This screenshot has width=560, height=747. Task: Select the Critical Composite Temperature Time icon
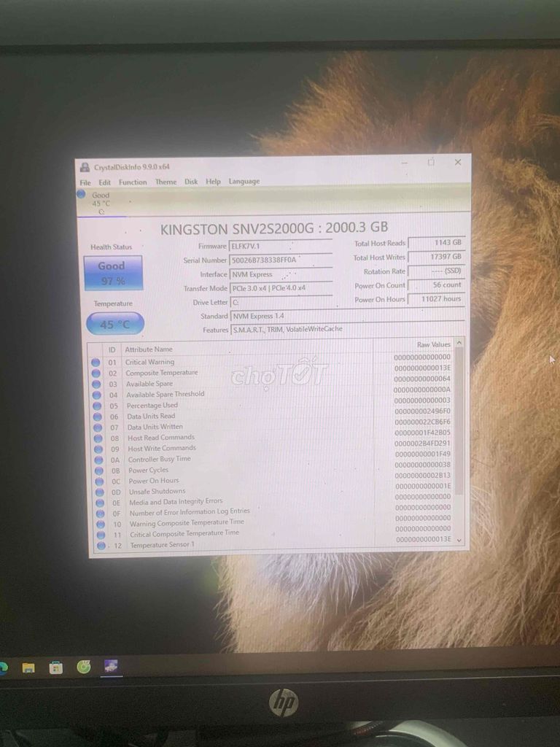point(101,535)
